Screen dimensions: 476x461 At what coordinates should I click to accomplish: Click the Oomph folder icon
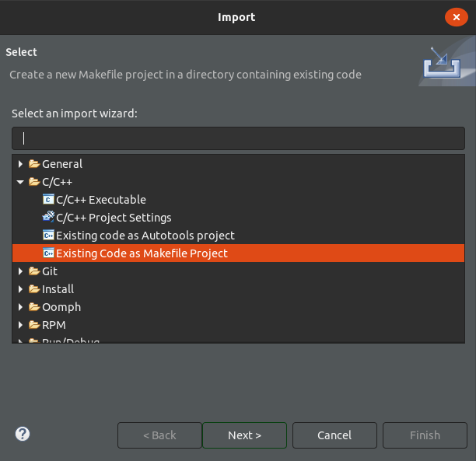[x=34, y=307]
